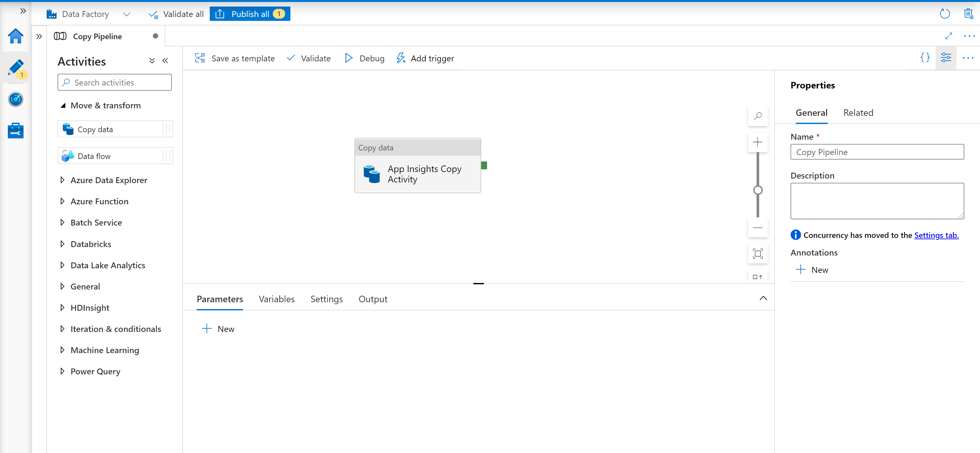Toggle the Properties pane settings icon
Image resolution: width=980 pixels, height=453 pixels.
click(x=946, y=58)
